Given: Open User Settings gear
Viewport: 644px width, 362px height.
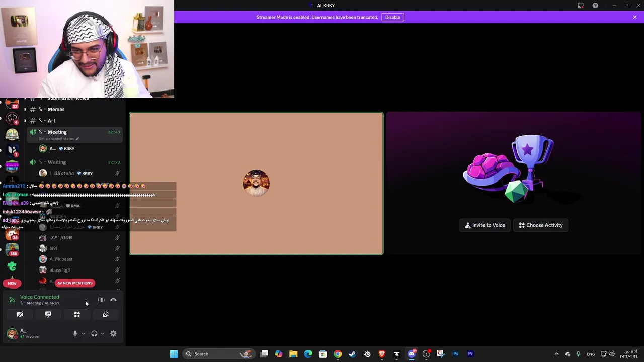Looking at the screenshot, I should (113, 333).
